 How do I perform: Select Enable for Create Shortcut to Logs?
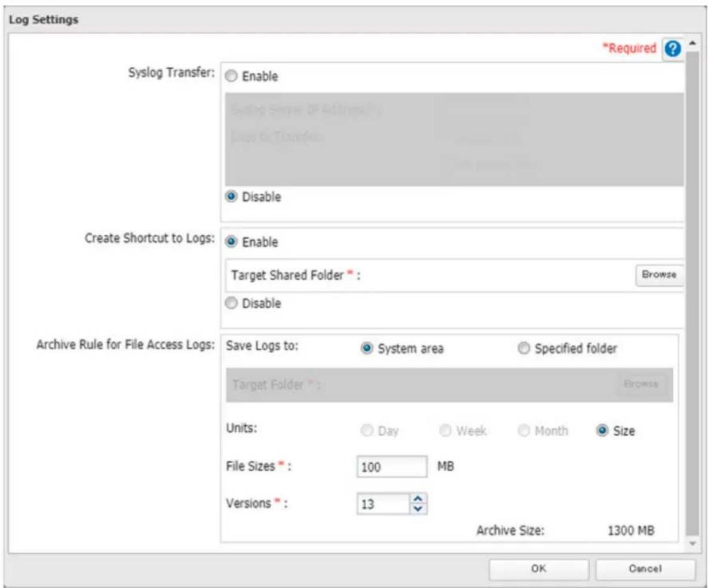pyautogui.click(x=231, y=242)
